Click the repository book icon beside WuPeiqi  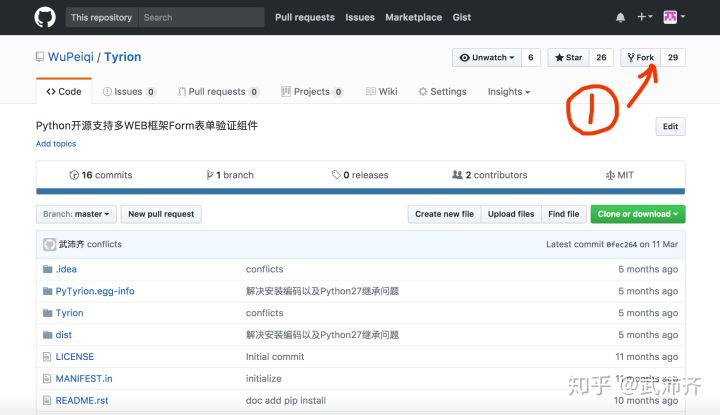click(x=40, y=57)
